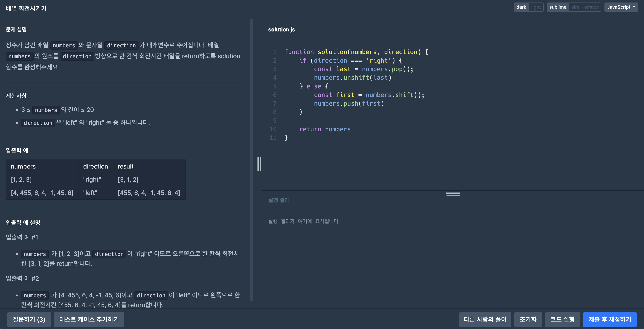The height and width of the screenshot is (329, 644).
Task: Open 다른 사람의 풀이 button
Action: 485,319
